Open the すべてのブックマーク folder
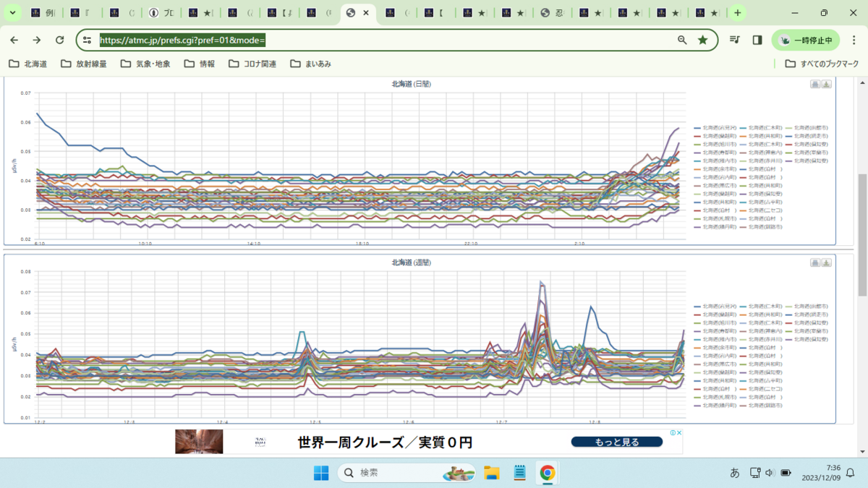The height and width of the screenshot is (488, 868). tap(822, 64)
